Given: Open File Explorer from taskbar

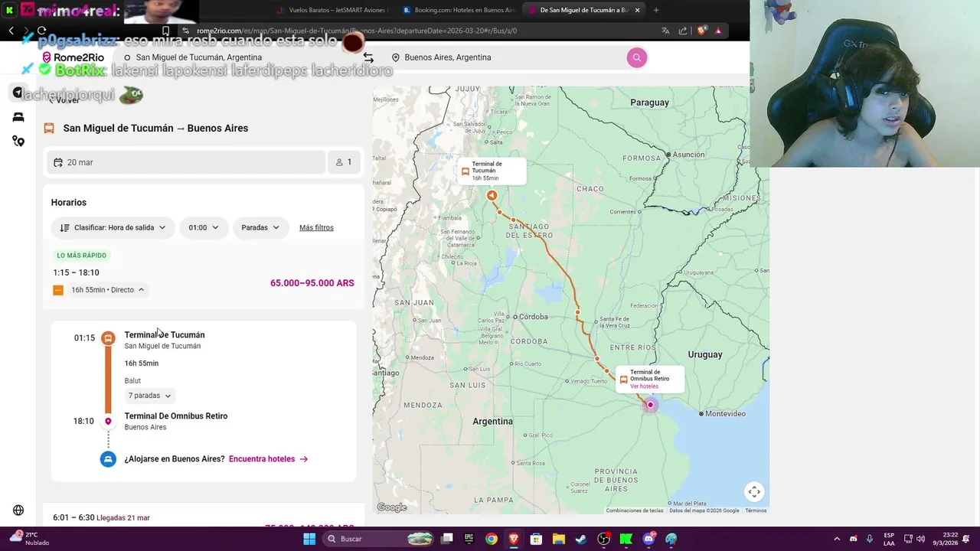Looking at the screenshot, I should 559,539.
